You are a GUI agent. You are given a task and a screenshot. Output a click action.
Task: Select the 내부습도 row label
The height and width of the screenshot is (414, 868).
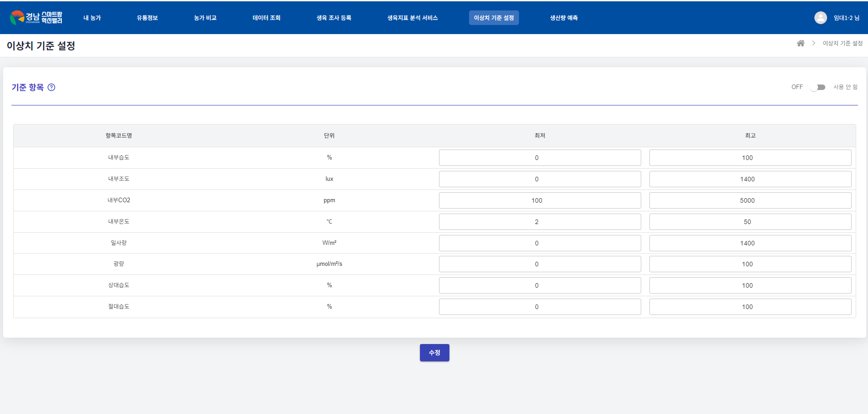(x=119, y=157)
